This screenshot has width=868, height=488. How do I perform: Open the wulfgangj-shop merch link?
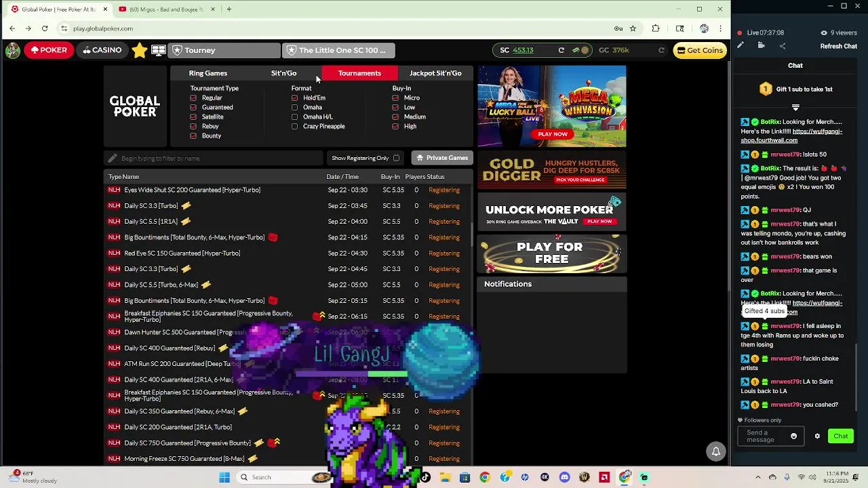(x=792, y=136)
